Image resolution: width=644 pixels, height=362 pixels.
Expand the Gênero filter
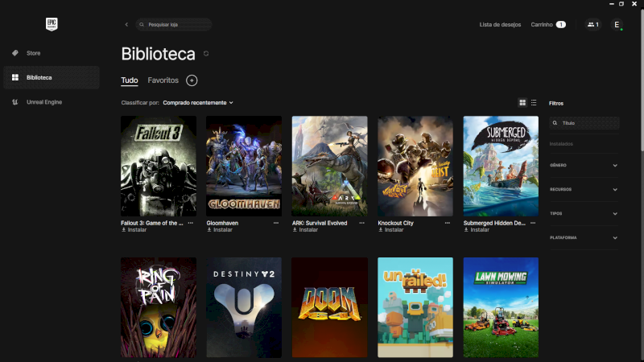[584, 166]
